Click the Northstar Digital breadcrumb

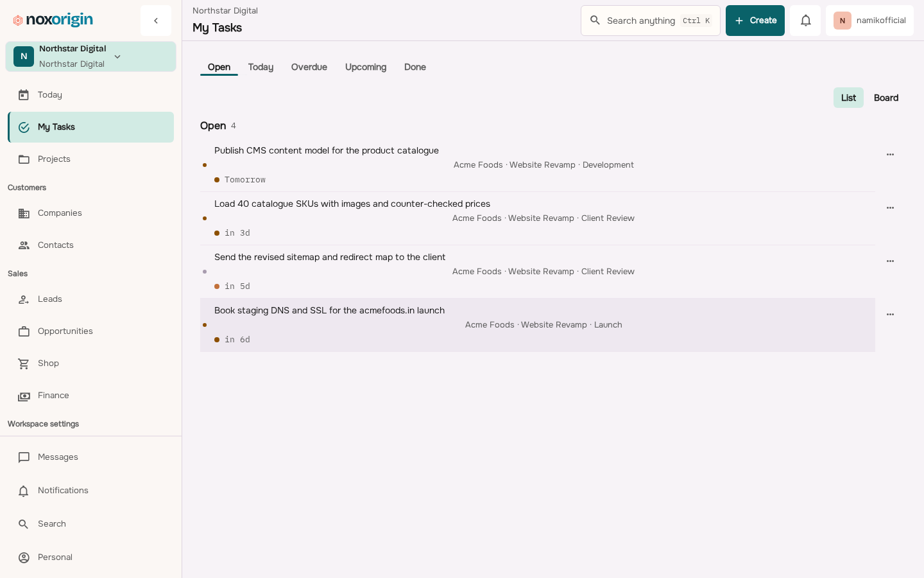(225, 11)
